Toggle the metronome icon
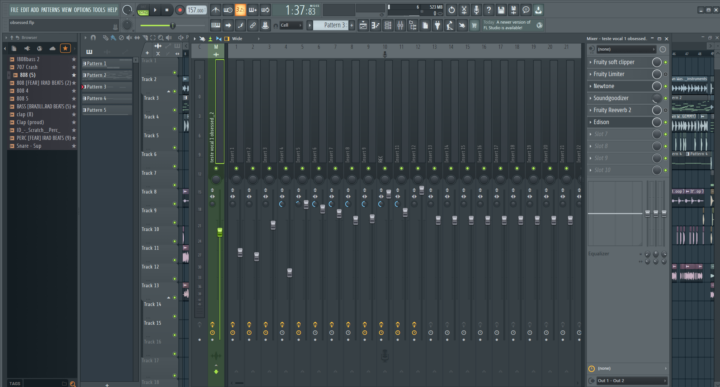This screenshot has width=720, height=387. (215, 10)
